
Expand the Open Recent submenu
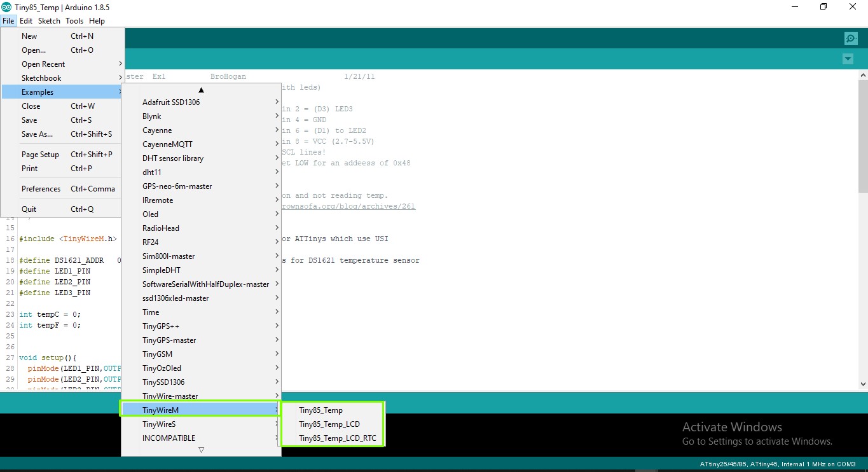(62, 64)
